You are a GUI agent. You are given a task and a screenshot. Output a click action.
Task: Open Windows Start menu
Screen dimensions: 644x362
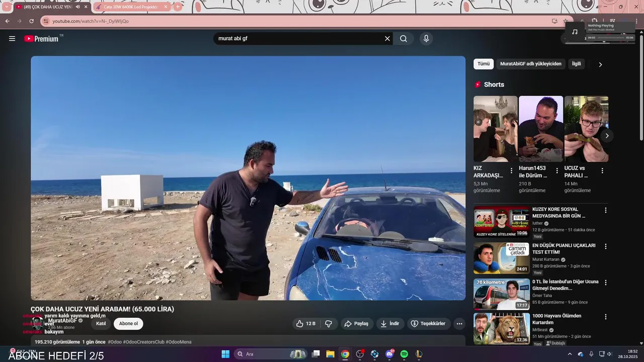[225, 354]
